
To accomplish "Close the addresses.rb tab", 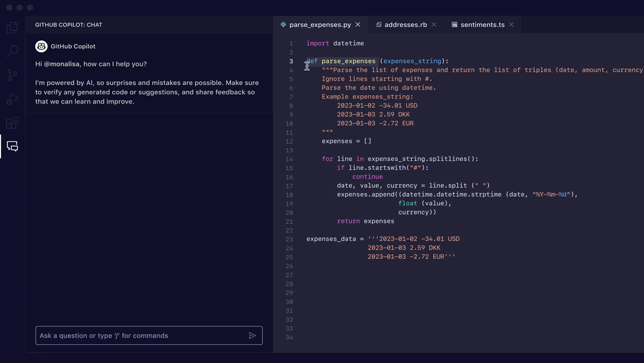I will click(434, 25).
